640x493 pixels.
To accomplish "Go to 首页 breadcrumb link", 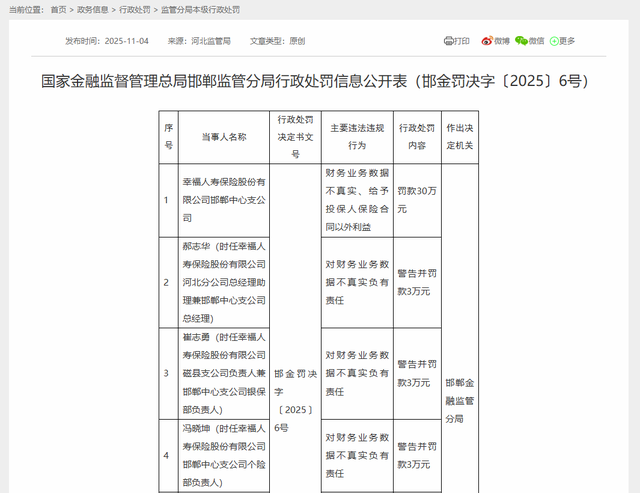I will coord(58,9).
